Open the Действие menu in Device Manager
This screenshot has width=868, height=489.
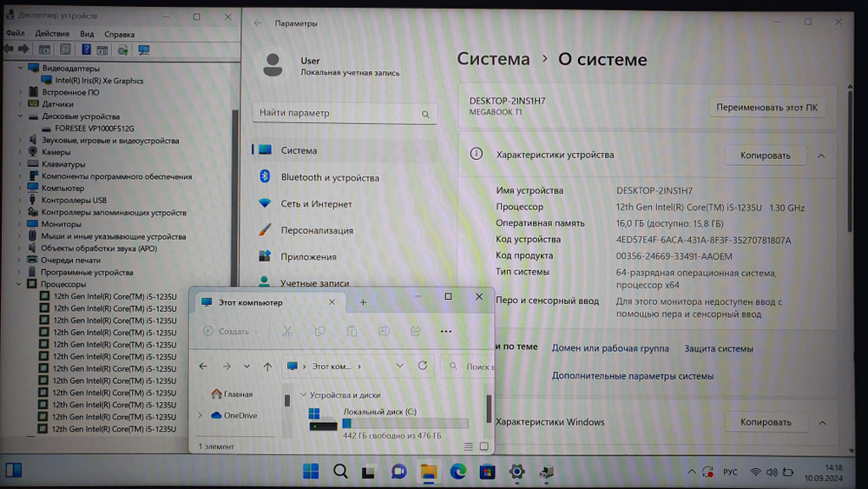coord(52,33)
